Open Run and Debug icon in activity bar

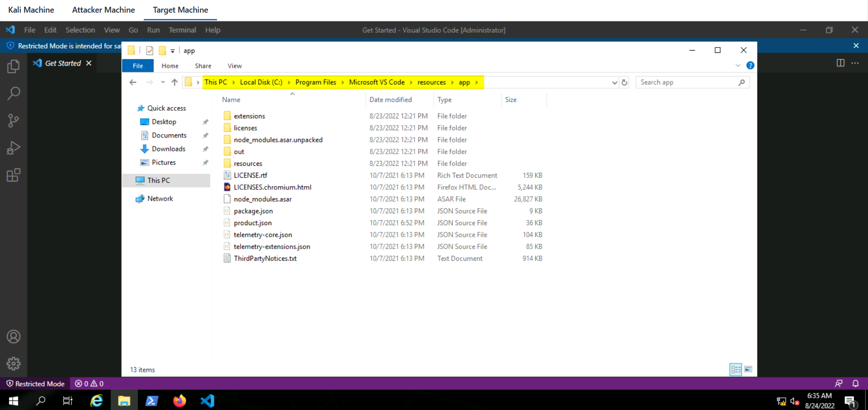(14, 148)
